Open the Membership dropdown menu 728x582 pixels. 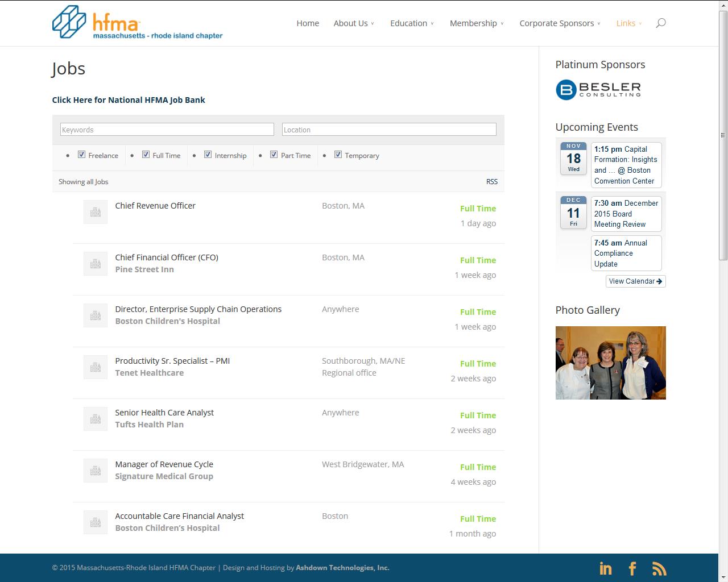click(477, 23)
